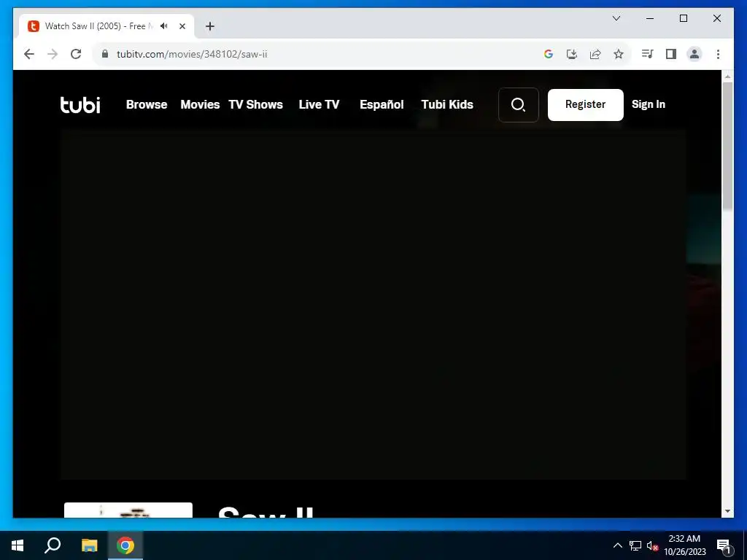Reload the page
The height and width of the screenshot is (560, 747).
(x=76, y=54)
